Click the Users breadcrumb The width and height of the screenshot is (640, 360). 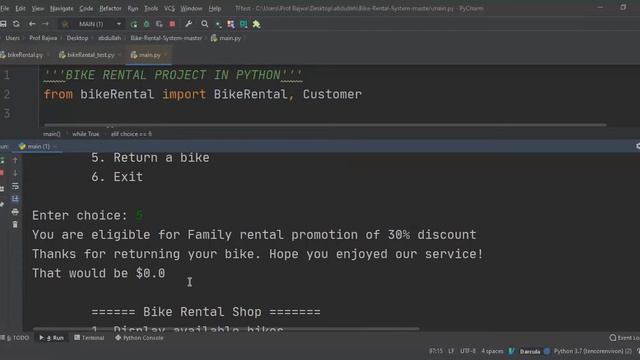[x=12, y=38]
